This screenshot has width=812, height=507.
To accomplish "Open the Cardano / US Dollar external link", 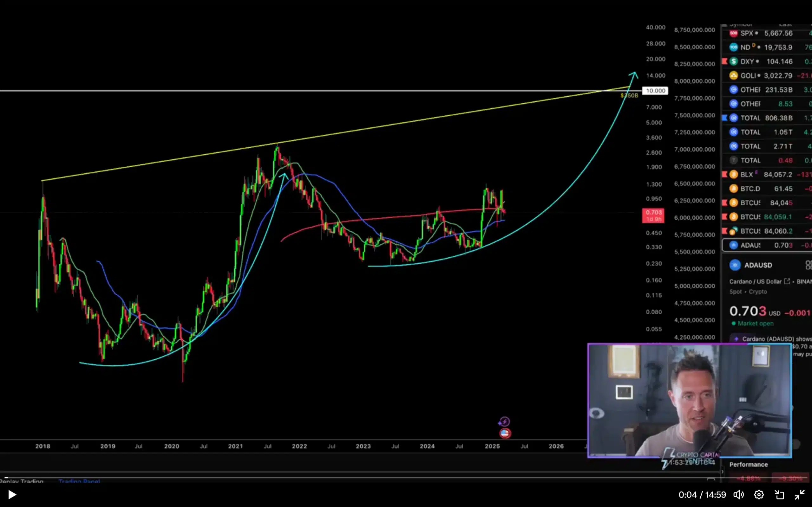I will pos(787,281).
